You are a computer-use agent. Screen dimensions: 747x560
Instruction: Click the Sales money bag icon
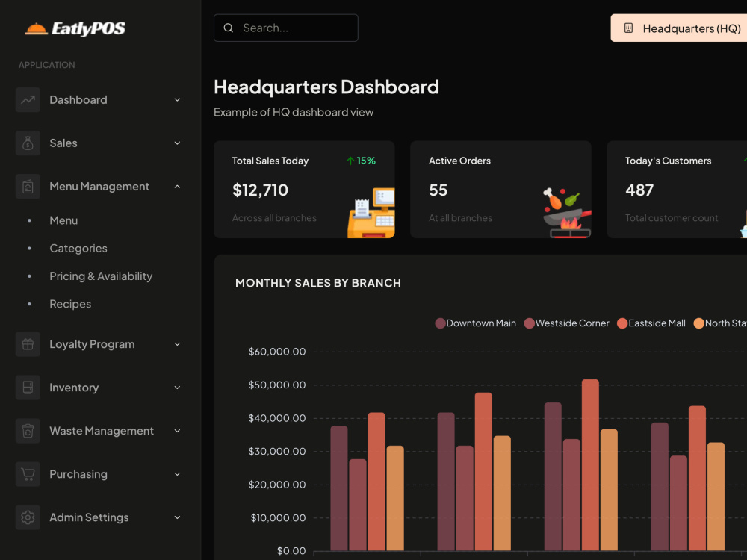28,143
